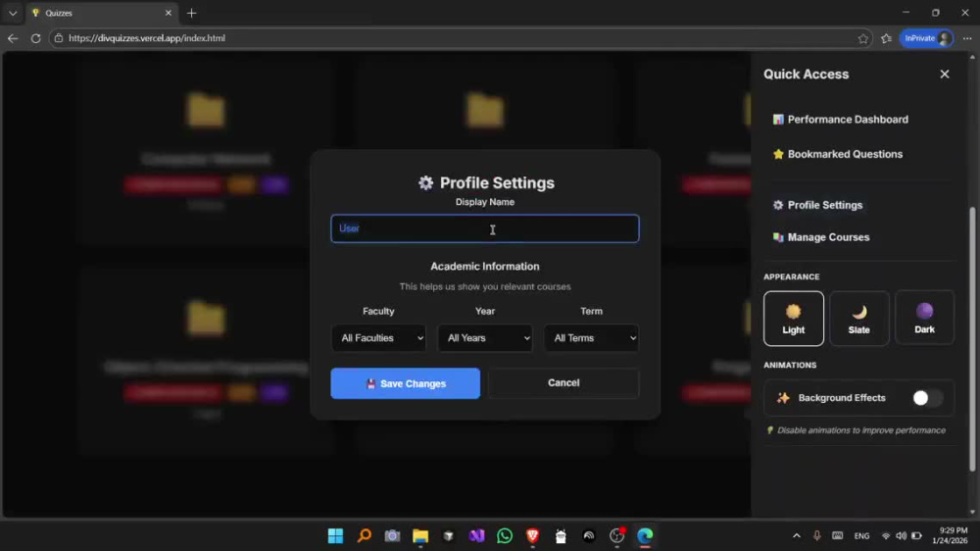Click the browser back arrow
Image resolution: width=980 pixels, height=551 pixels.
13,38
